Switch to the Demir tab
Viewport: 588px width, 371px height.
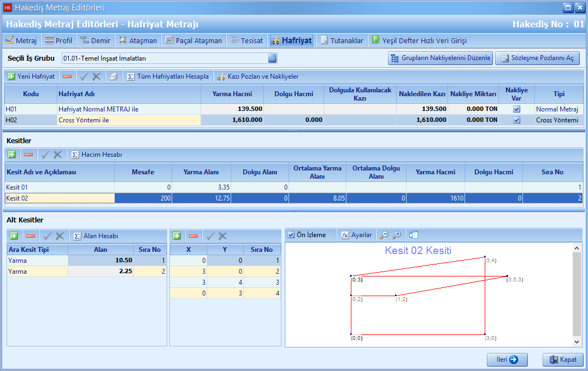pos(96,40)
